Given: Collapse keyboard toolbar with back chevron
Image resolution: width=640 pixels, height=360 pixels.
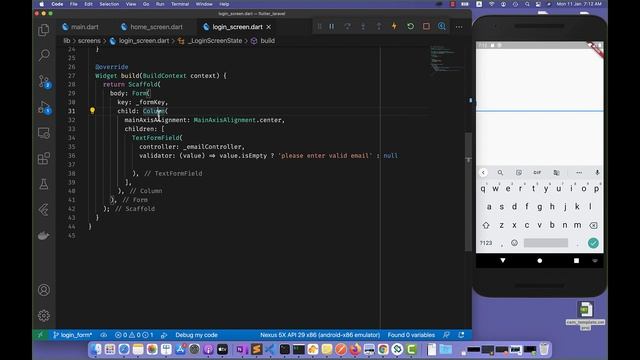Looking at the screenshot, I should 483,173.
